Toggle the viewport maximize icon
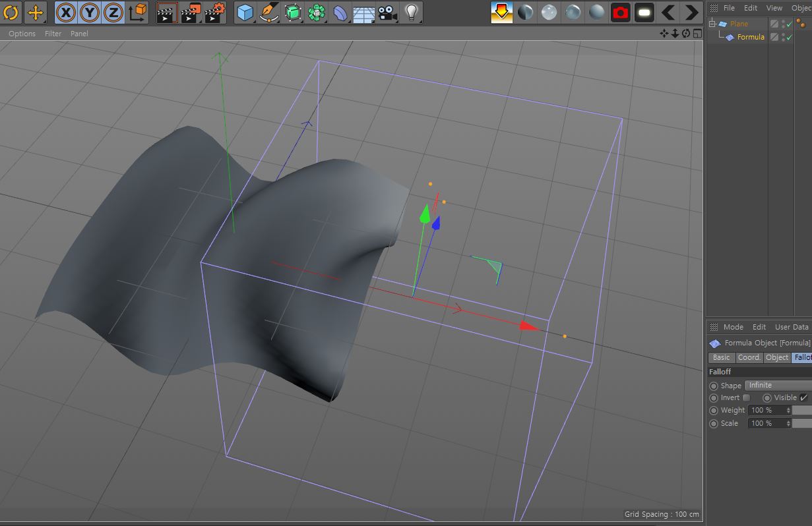 [697, 34]
